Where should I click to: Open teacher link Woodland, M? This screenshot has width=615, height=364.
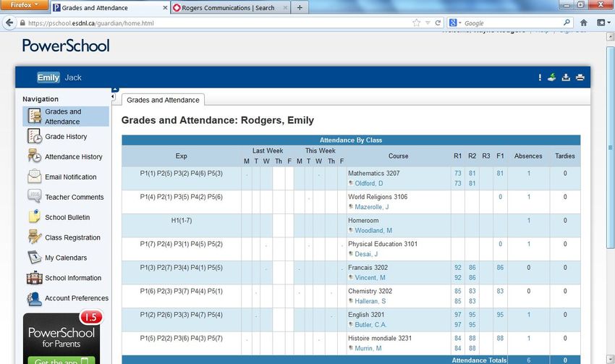(373, 230)
